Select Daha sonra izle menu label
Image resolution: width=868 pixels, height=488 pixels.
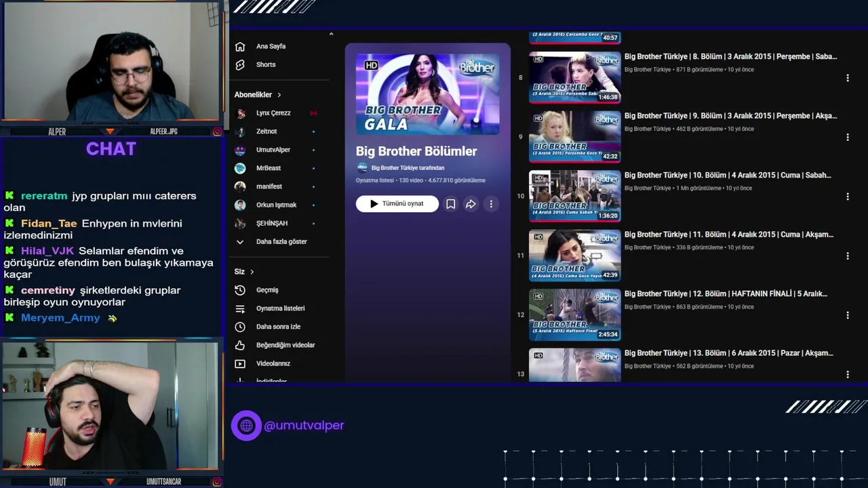click(x=278, y=327)
